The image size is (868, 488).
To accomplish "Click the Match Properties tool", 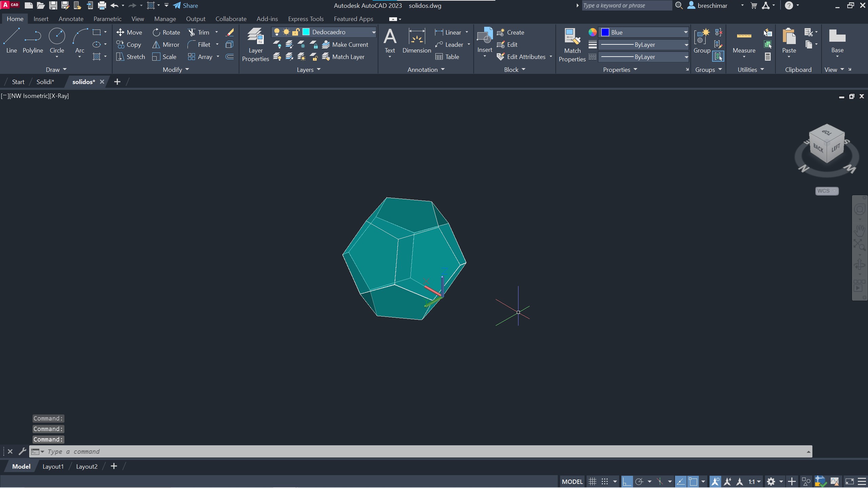I will coord(572,45).
